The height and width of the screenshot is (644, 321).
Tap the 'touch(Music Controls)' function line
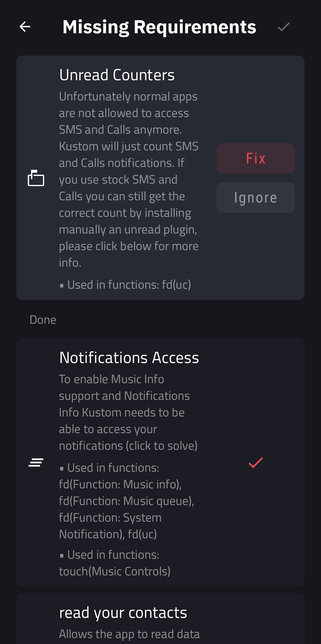(115, 571)
